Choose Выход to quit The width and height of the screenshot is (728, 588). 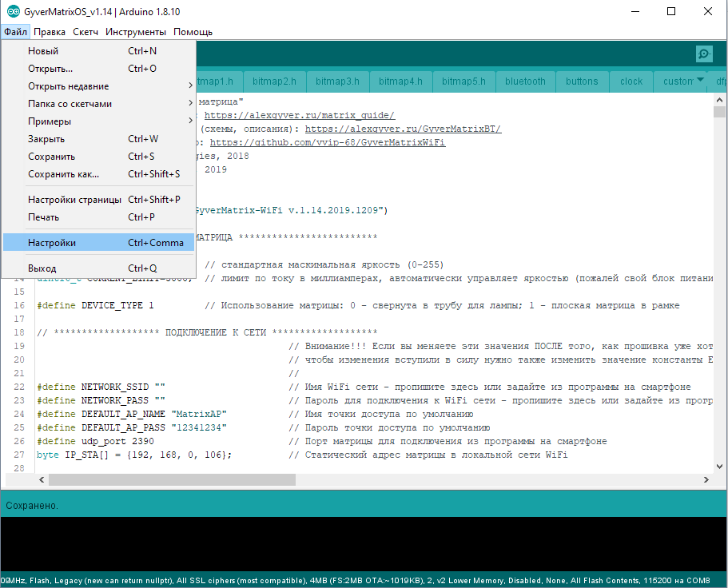98,268
